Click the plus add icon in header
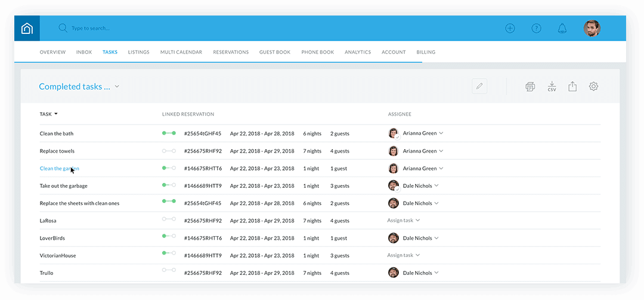The height and width of the screenshot is (300, 644). pos(510,29)
